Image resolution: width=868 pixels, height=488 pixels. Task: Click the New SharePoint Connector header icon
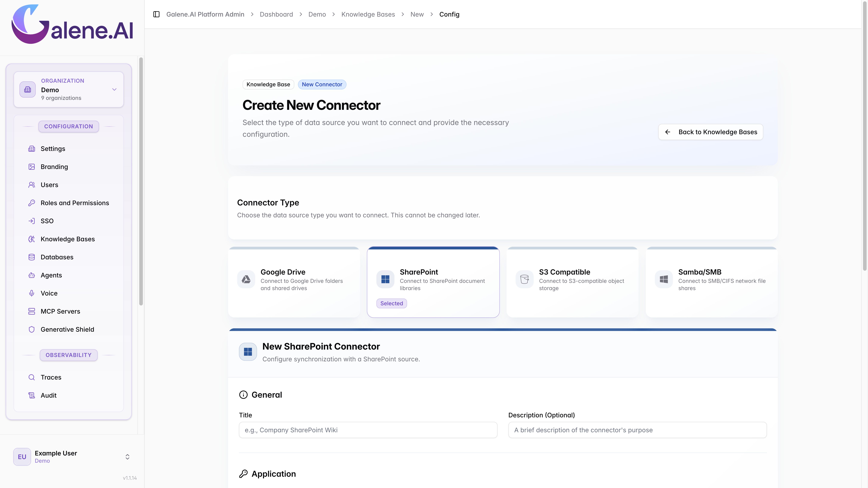(248, 352)
